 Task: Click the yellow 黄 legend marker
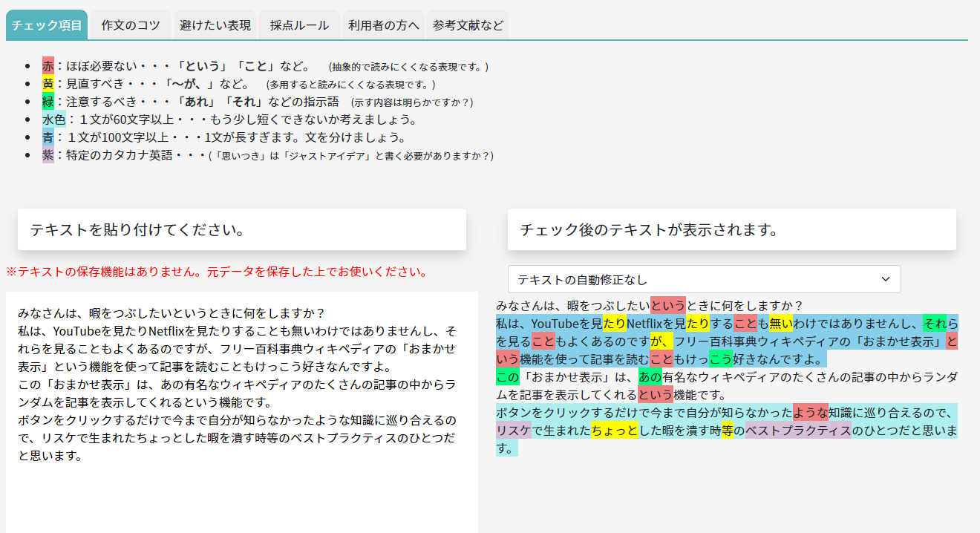pyautogui.click(x=47, y=82)
